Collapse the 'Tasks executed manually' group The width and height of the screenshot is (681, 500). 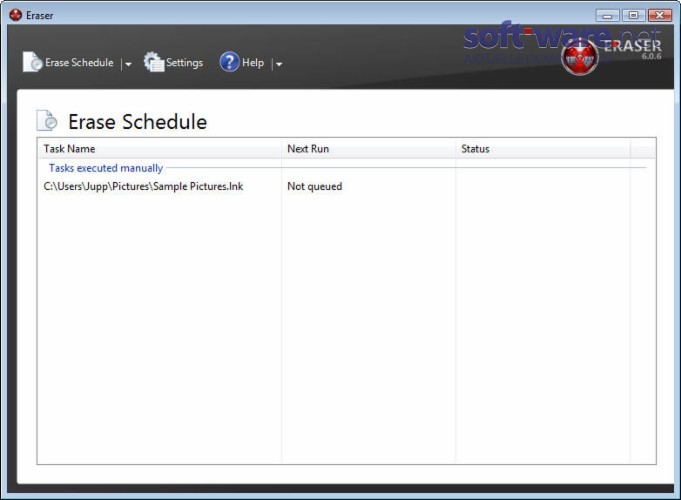(106, 168)
